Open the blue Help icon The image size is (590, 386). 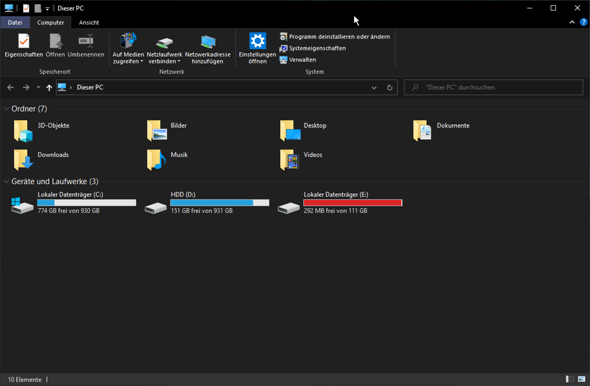tap(583, 22)
